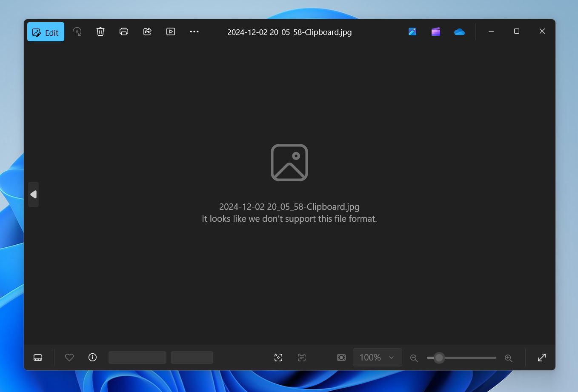The height and width of the screenshot is (392, 578).
Task: Open the See more menu
Action: click(x=194, y=31)
